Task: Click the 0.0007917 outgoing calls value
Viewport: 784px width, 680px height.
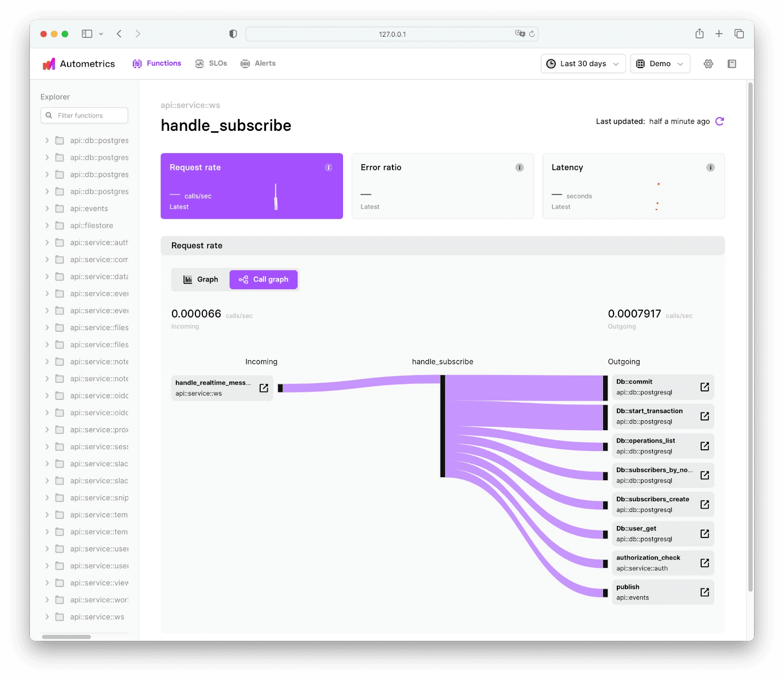Action: pos(635,314)
